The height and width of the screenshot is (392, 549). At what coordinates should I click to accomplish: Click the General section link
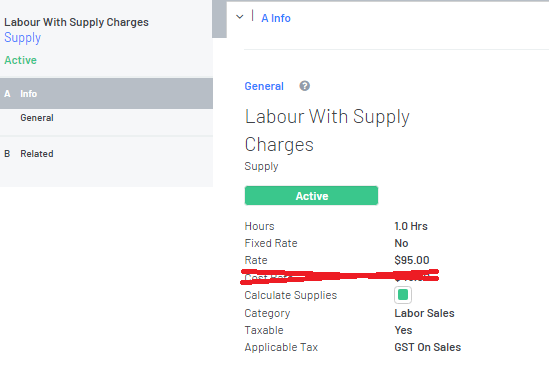pos(264,86)
